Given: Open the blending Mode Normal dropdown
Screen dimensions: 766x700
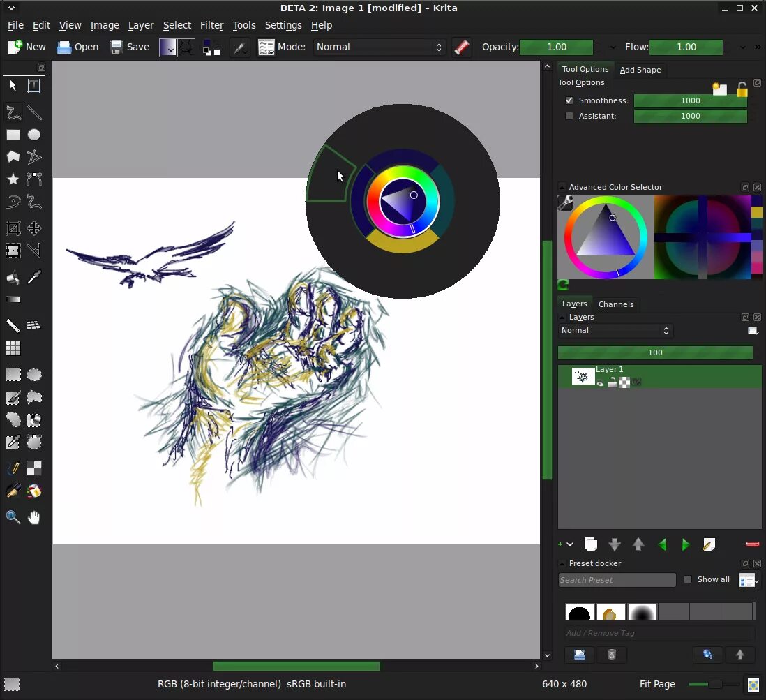Looking at the screenshot, I should tap(379, 47).
